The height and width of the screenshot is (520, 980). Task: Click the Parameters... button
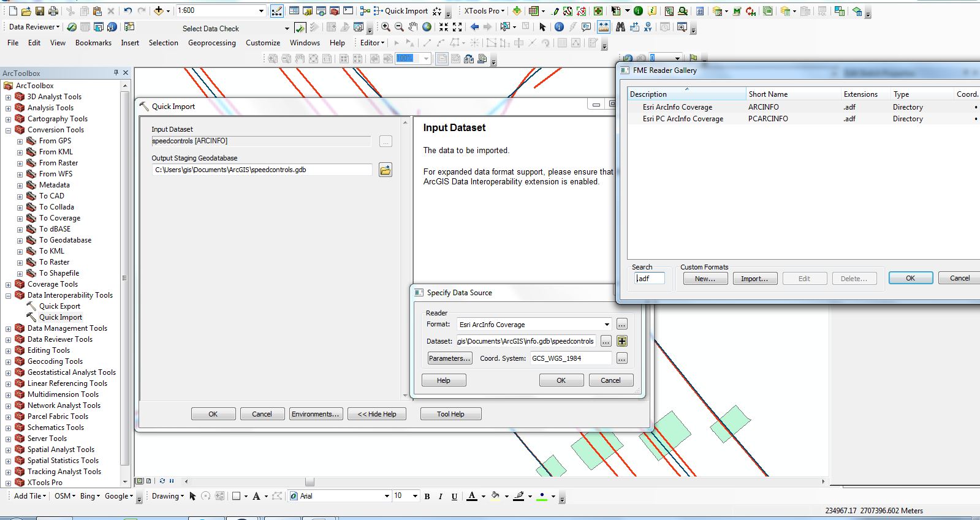450,358
